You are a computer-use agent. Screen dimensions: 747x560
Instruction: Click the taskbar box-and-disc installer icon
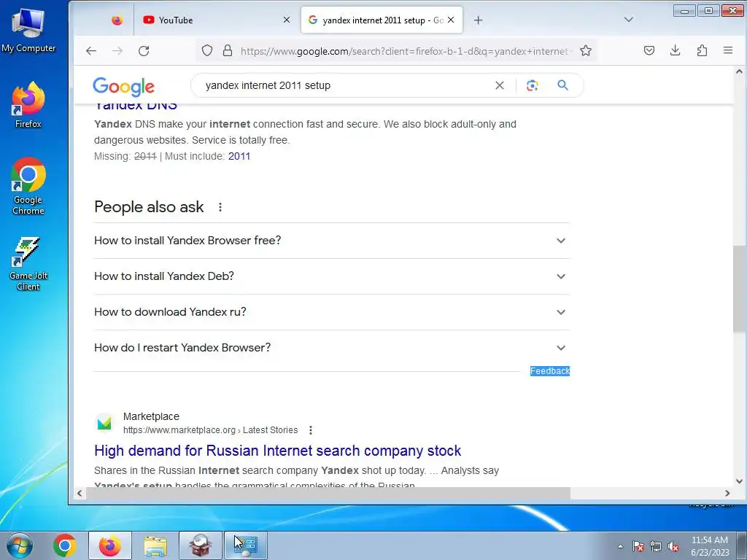[200, 545]
